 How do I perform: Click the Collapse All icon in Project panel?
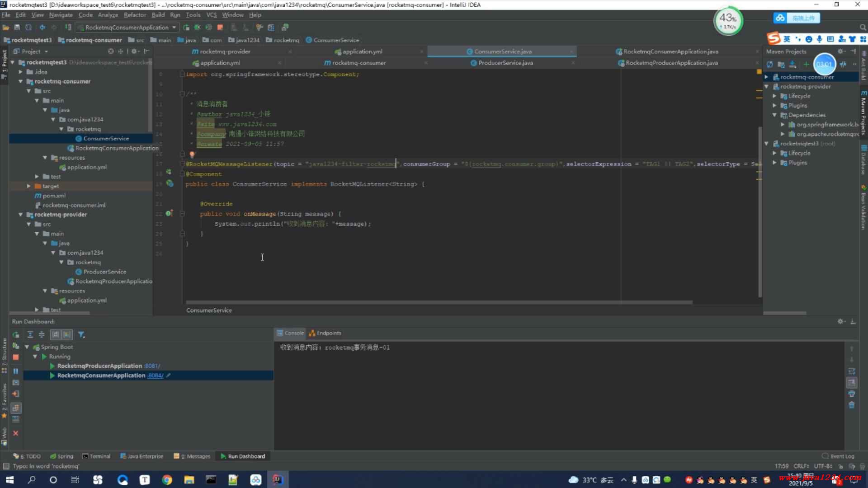coord(121,52)
